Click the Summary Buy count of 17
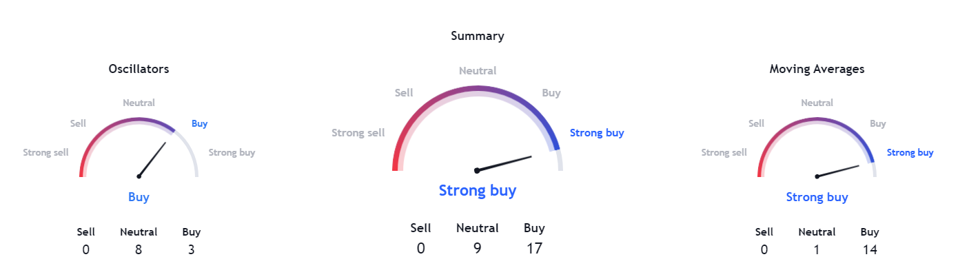Screen dimensions: 980x279 pyautogui.click(x=534, y=248)
